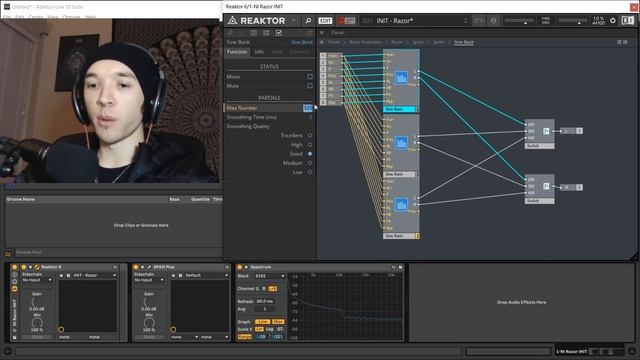640x360 pixels.
Task: Go to Razor breadcrumb level
Action: (397, 42)
